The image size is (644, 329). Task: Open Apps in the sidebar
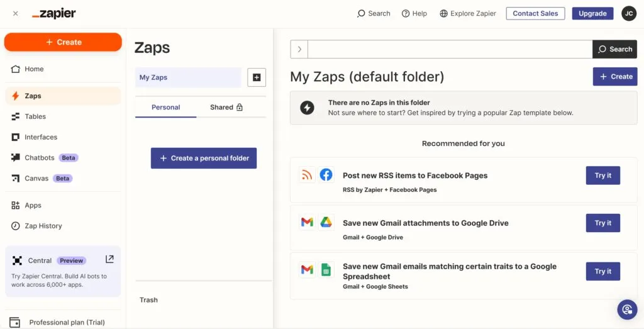(x=64, y=205)
